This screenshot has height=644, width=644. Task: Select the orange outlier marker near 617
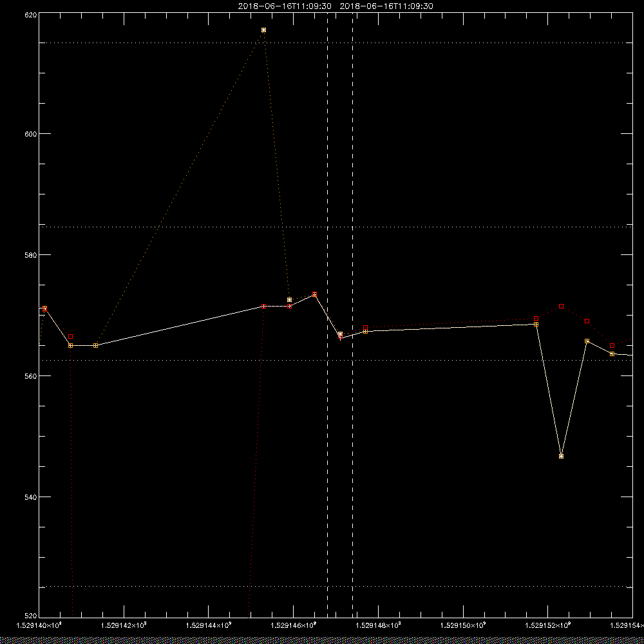point(263,30)
